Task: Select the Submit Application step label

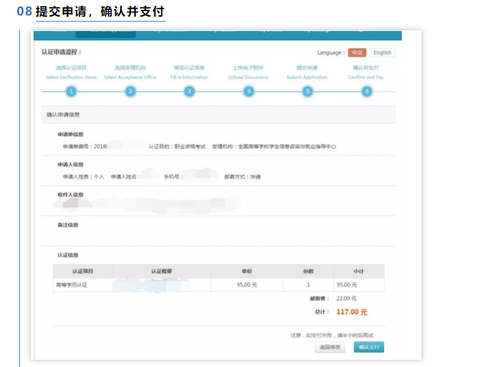Action: (307, 77)
